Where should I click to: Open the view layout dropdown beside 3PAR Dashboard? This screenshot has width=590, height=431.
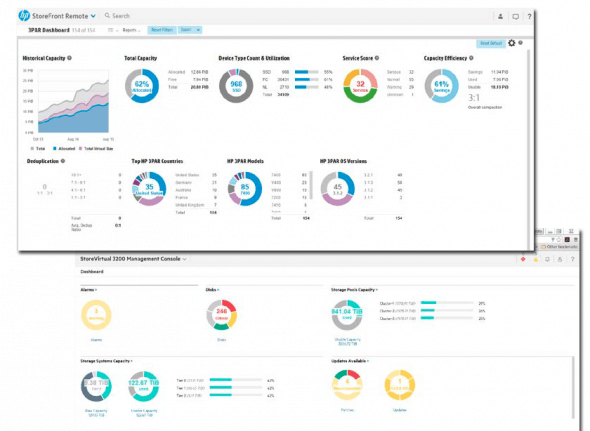(113, 30)
